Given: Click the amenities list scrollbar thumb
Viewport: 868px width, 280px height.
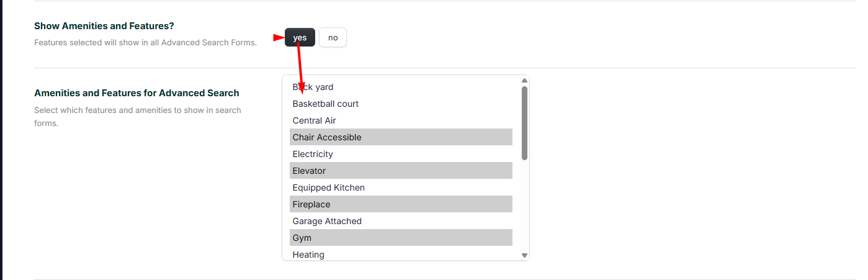Looking at the screenshot, I should [x=524, y=123].
